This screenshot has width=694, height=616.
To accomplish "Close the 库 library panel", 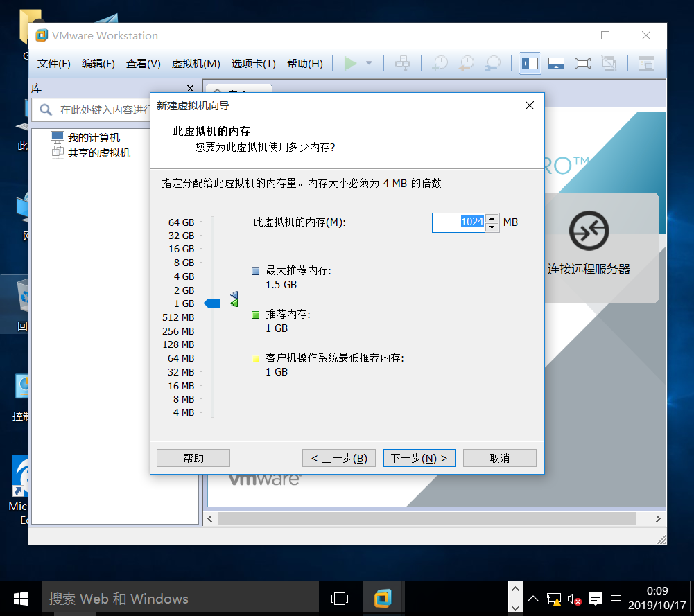I will 191,88.
